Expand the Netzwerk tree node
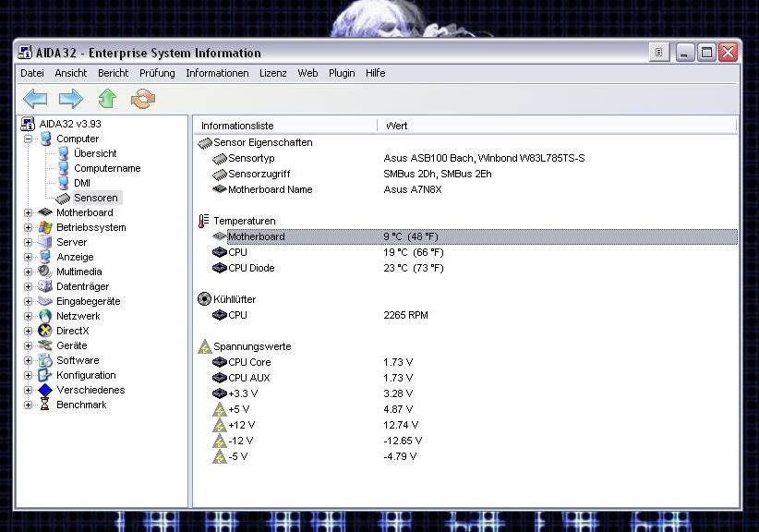The width and height of the screenshot is (759, 532). click(x=28, y=316)
